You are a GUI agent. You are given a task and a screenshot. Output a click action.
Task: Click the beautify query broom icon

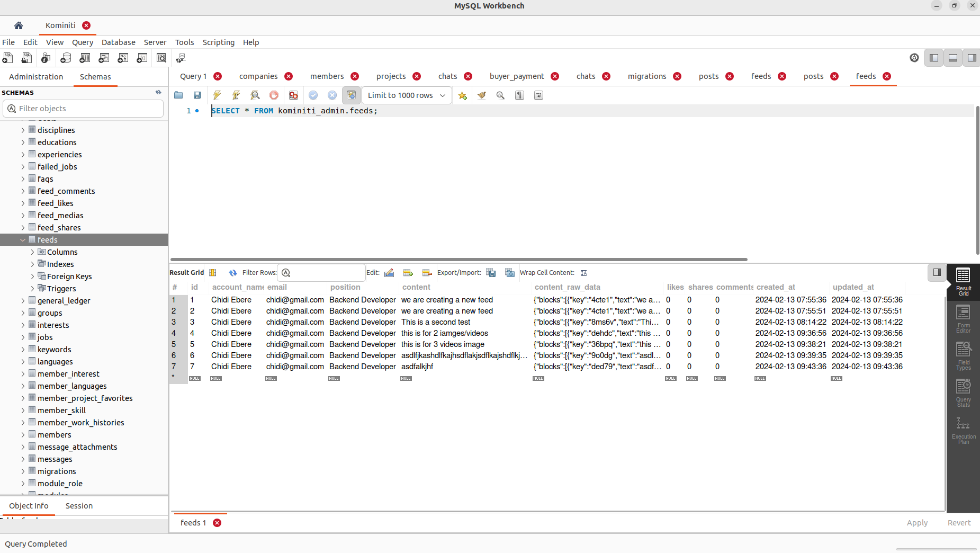tap(481, 95)
